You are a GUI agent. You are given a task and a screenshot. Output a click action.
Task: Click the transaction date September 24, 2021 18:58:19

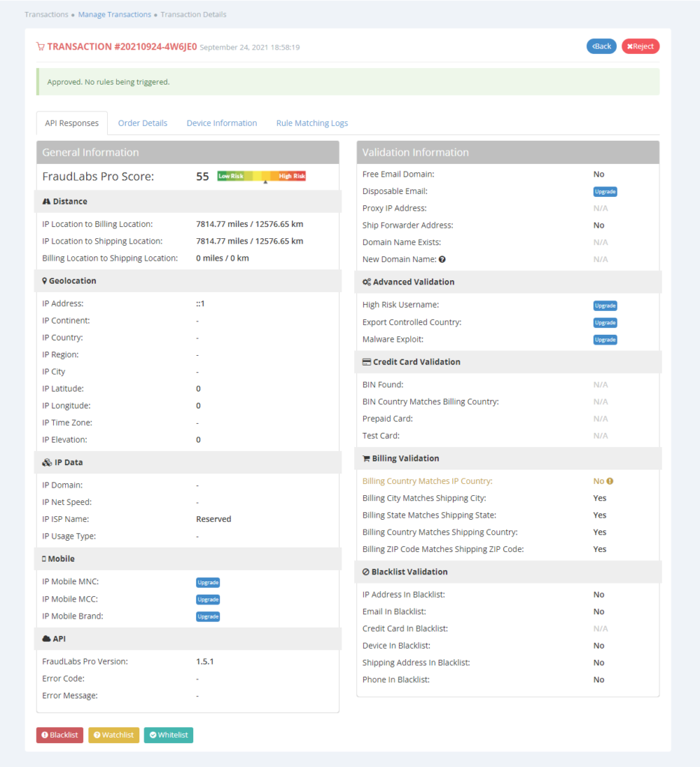[250, 47]
